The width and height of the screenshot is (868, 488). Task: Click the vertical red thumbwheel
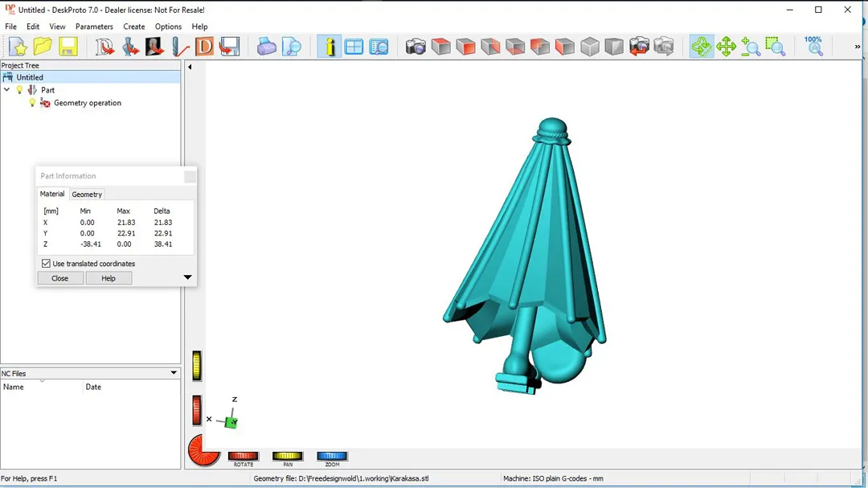coord(197,411)
